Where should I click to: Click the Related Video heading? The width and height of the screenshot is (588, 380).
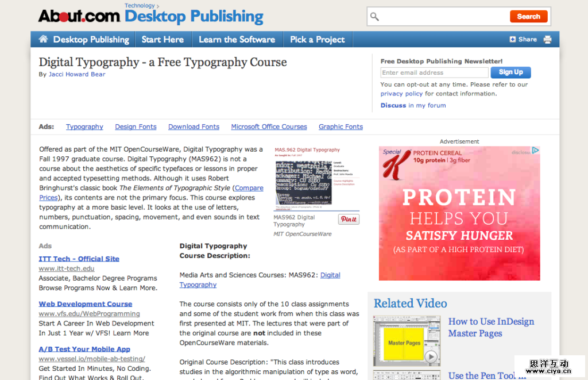410,303
